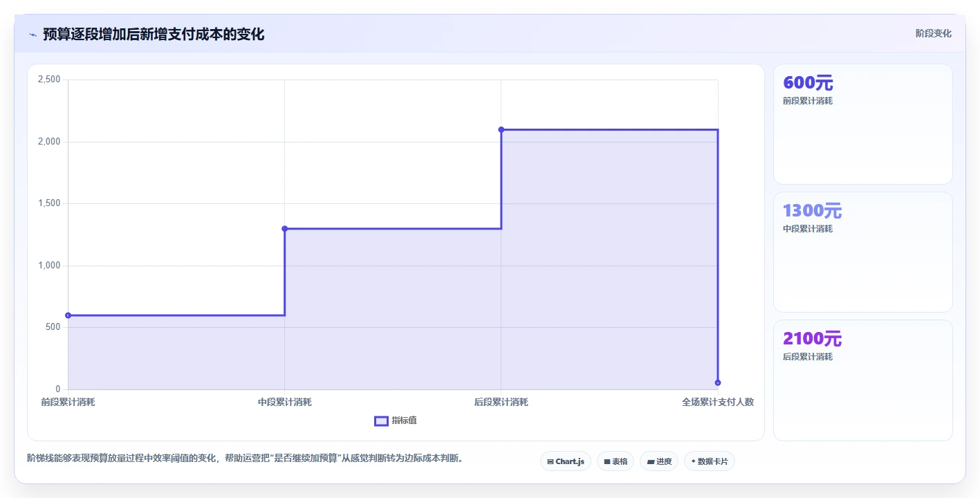
Task: Click the description text starting with 阶梯线
Action: [245, 458]
